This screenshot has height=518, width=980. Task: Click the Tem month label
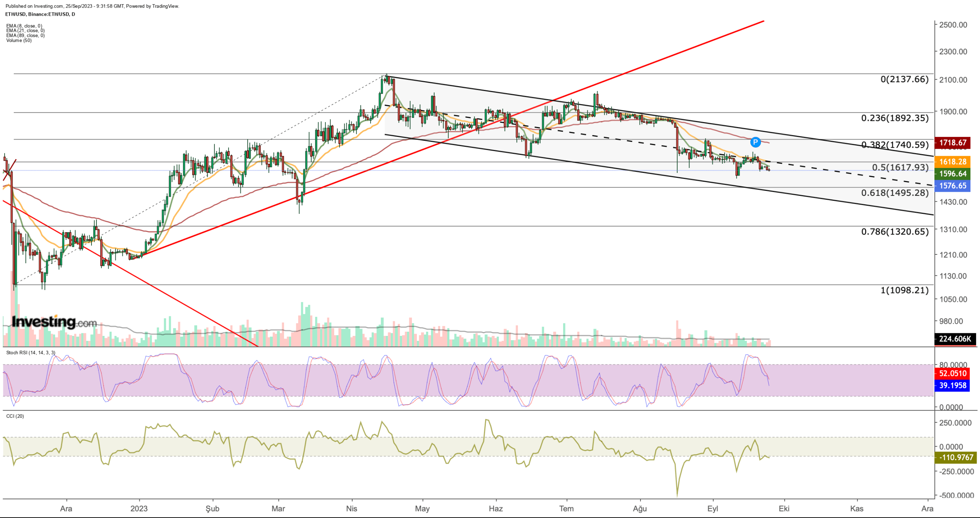click(567, 508)
